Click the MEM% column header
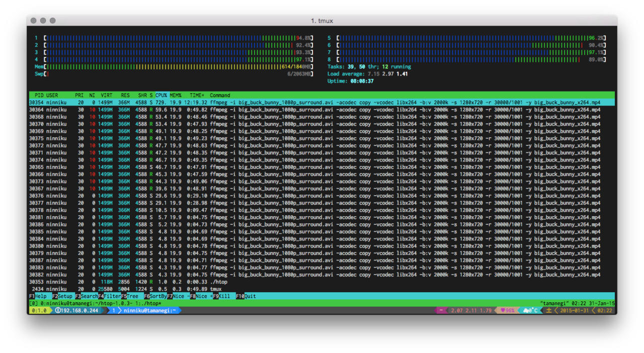This screenshot has width=644, height=353. tap(176, 95)
